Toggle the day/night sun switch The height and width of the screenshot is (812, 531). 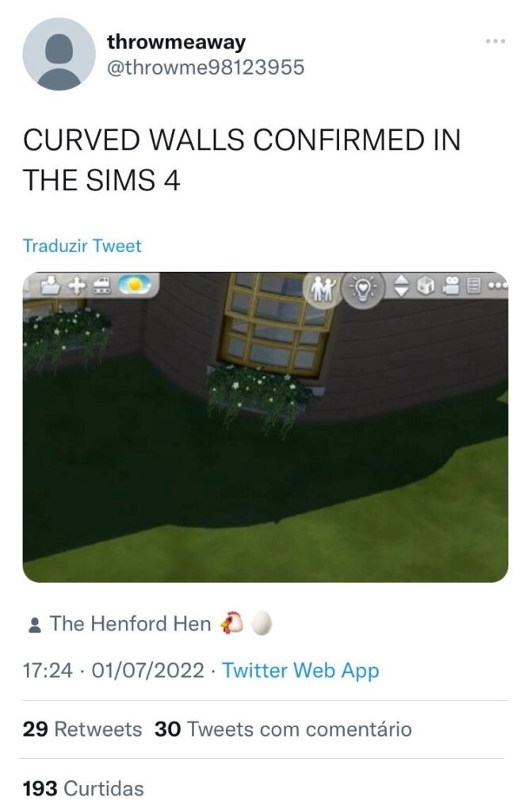point(134,285)
